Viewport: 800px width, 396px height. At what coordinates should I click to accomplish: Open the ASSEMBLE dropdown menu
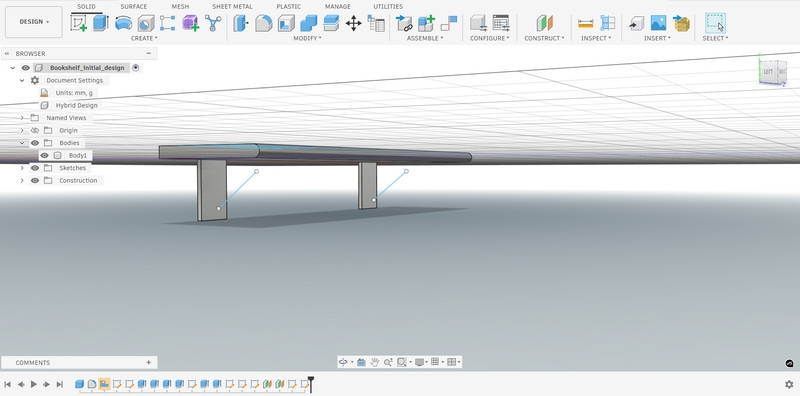[x=425, y=38]
